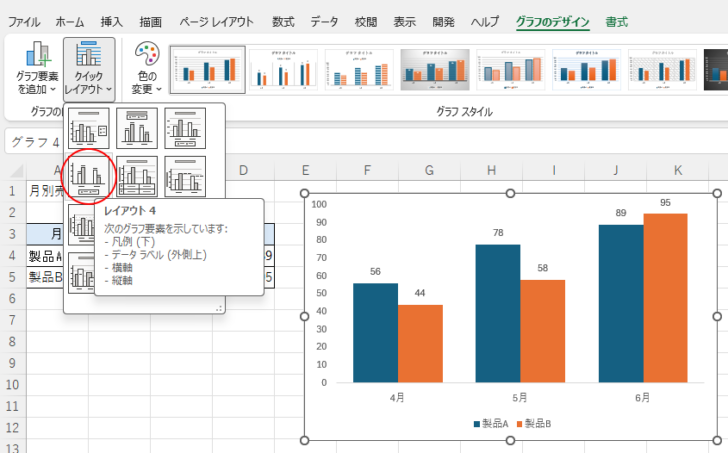Switch to the 表示 tab
Screen dimensions: 728x453
click(404, 22)
